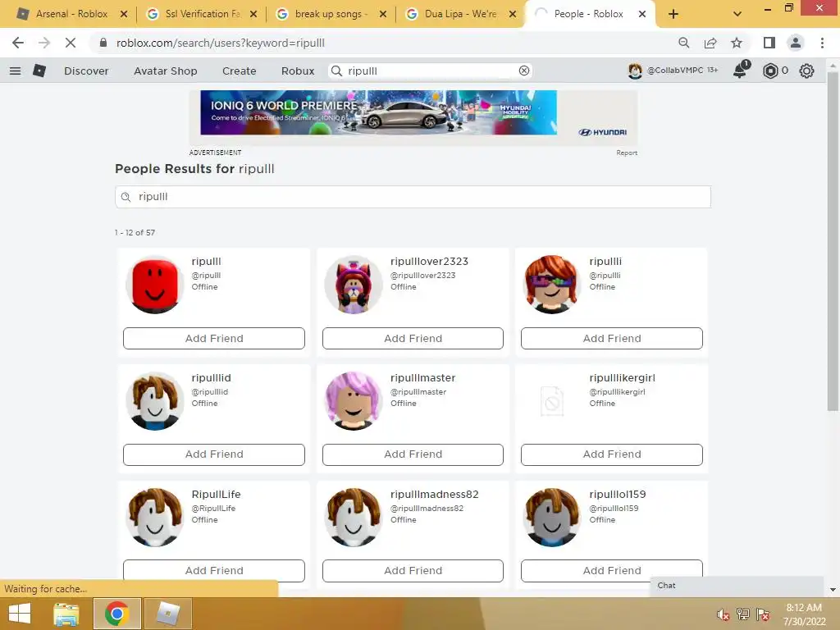Click the Chrome taskbar icon
The height and width of the screenshot is (630, 840).
pos(116,614)
